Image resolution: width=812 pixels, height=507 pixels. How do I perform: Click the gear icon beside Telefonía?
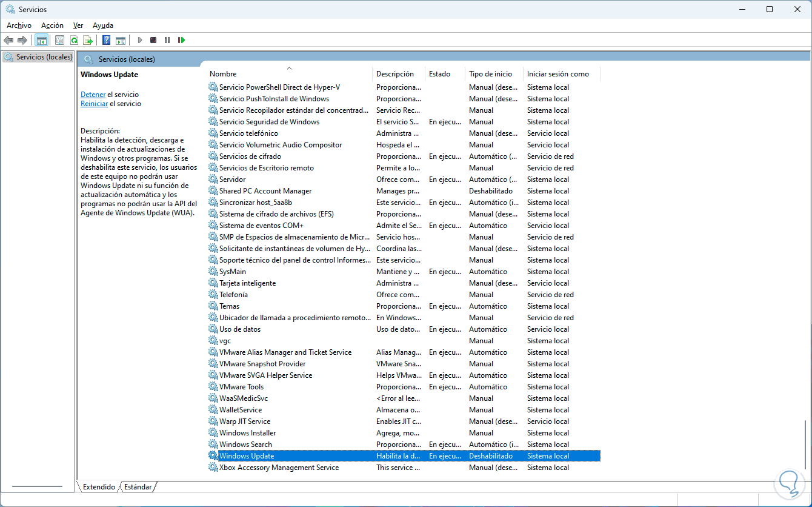(x=213, y=295)
